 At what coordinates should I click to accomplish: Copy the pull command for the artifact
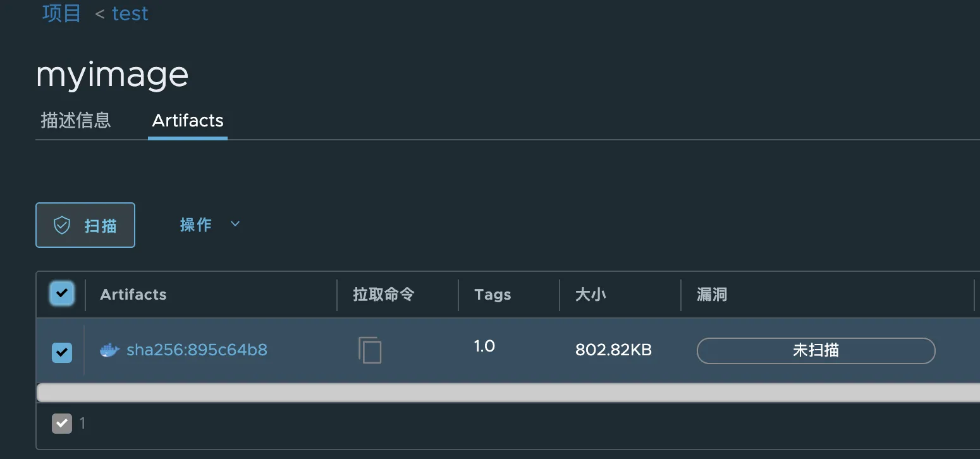coord(370,350)
